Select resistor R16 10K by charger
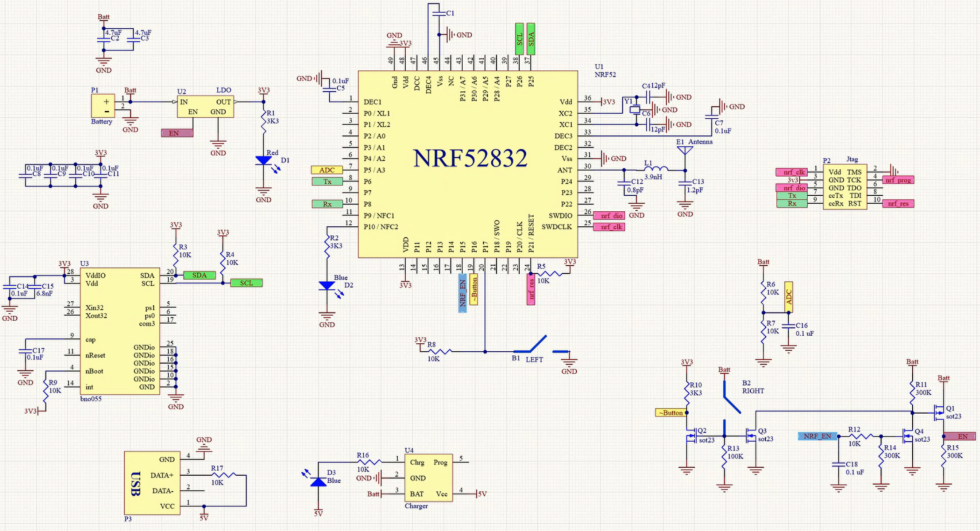Viewport: 980px width, 531px height. coord(369,462)
